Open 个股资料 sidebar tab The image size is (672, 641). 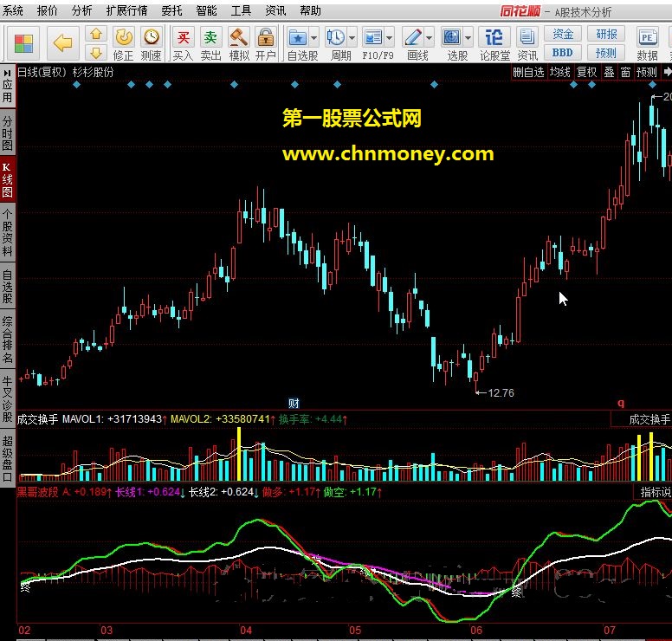pyautogui.click(x=7, y=233)
